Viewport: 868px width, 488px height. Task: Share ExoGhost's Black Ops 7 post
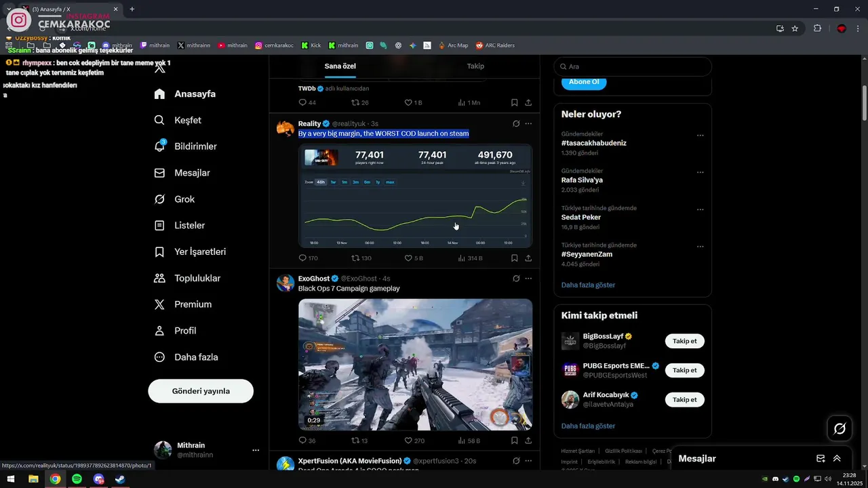click(x=528, y=441)
